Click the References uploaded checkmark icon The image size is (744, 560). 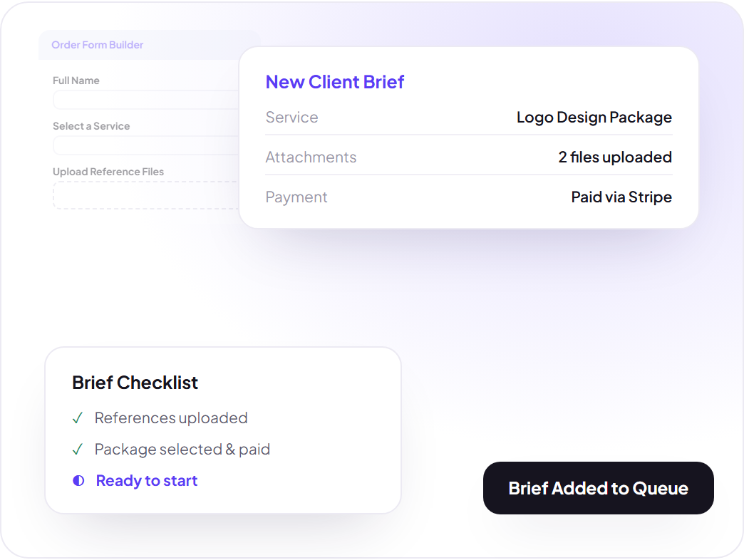click(78, 418)
